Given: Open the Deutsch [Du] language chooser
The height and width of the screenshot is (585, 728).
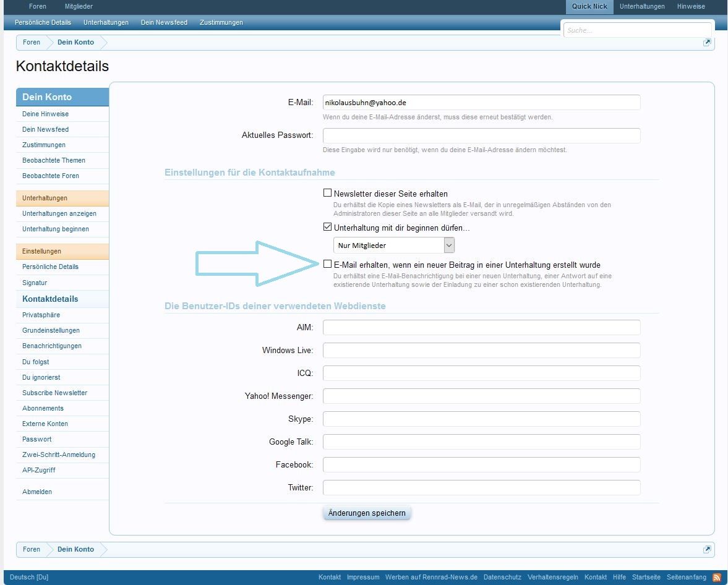Looking at the screenshot, I should pos(29,577).
